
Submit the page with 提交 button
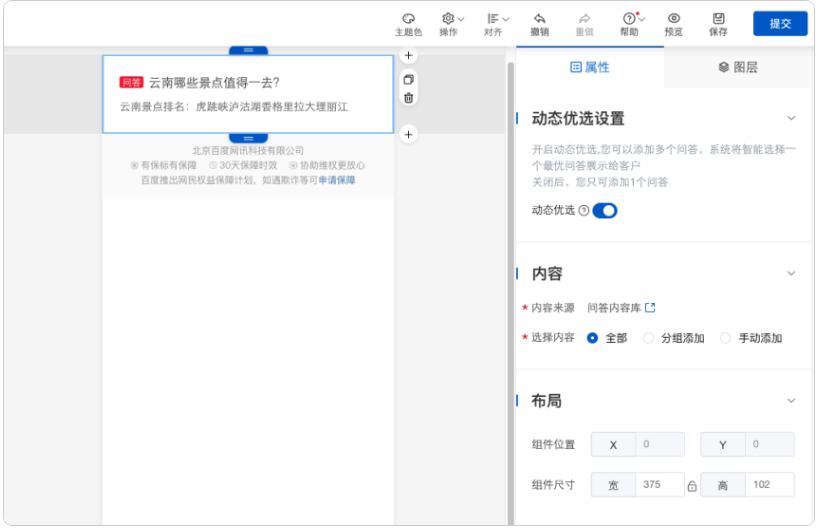click(x=780, y=24)
